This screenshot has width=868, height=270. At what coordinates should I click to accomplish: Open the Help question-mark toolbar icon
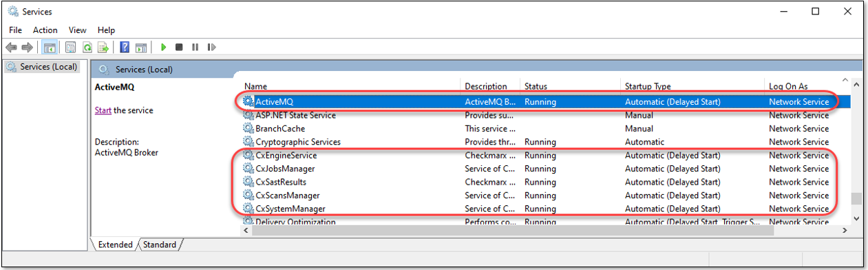tap(125, 48)
